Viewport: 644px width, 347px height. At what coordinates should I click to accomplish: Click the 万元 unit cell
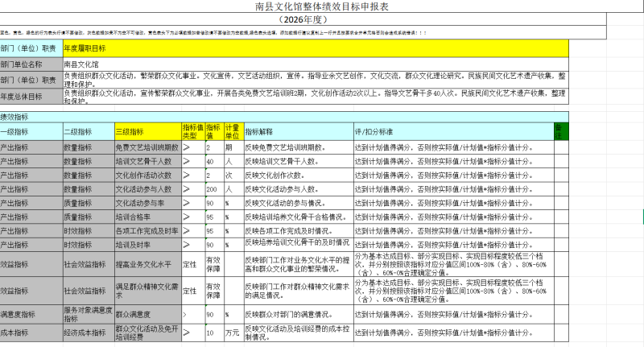233,333
